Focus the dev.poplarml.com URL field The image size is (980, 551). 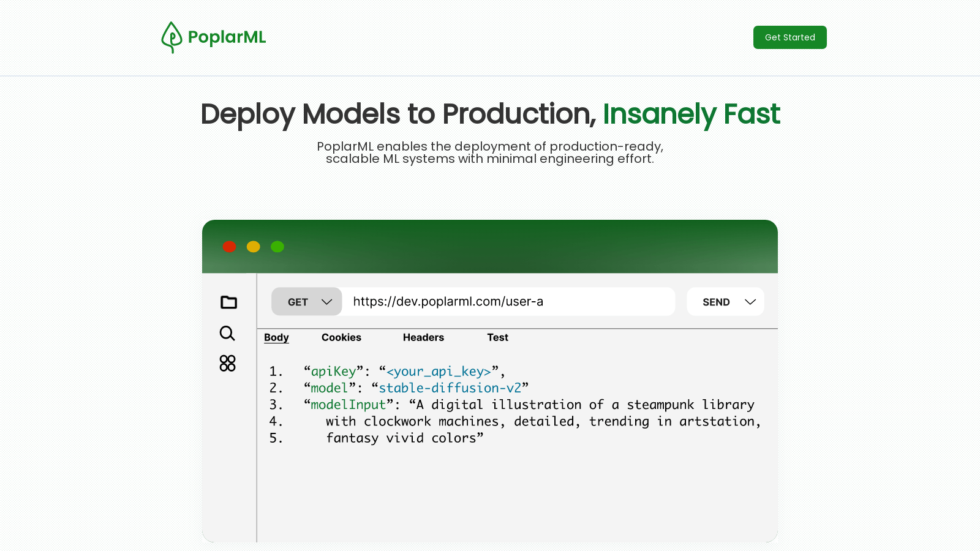(x=508, y=302)
